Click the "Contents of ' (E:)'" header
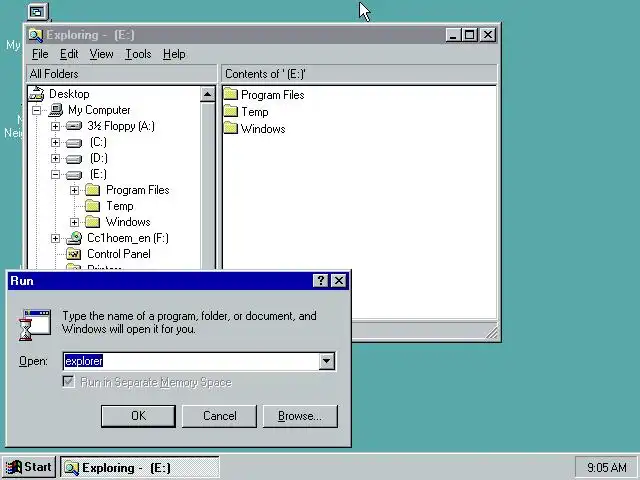The image size is (640, 480). (x=359, y=74)
